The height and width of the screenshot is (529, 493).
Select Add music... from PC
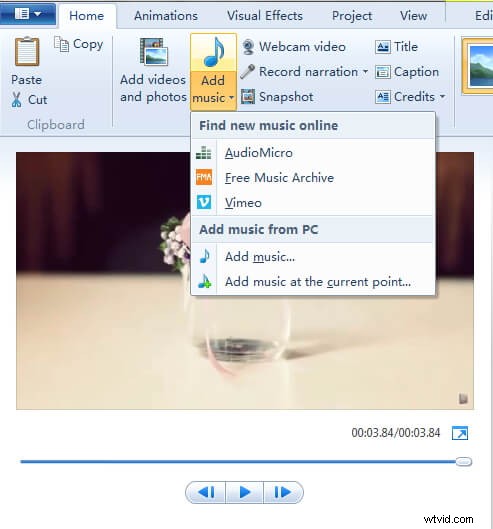313,257
